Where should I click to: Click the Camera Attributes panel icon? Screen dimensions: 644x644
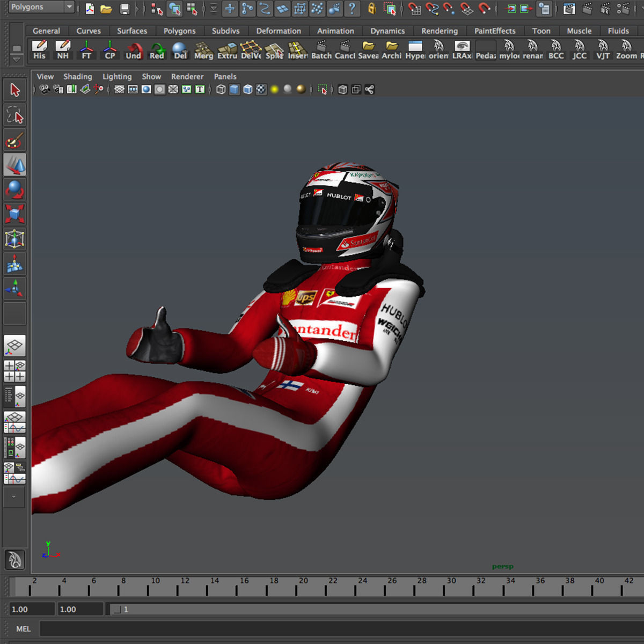[x=58, y=90]
